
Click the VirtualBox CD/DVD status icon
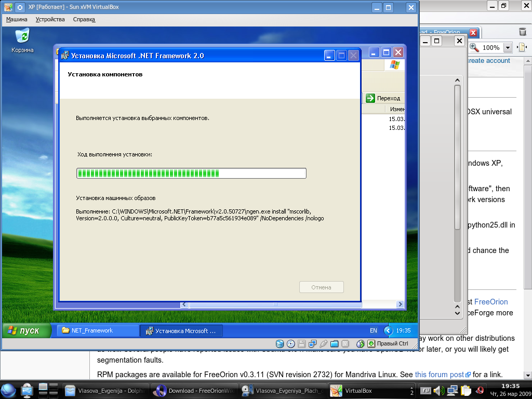291,344
